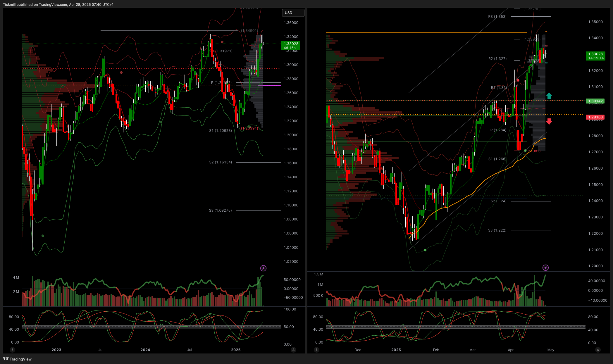
Task: Click the S3 (1.09275) pivot label
Action: 221,211
